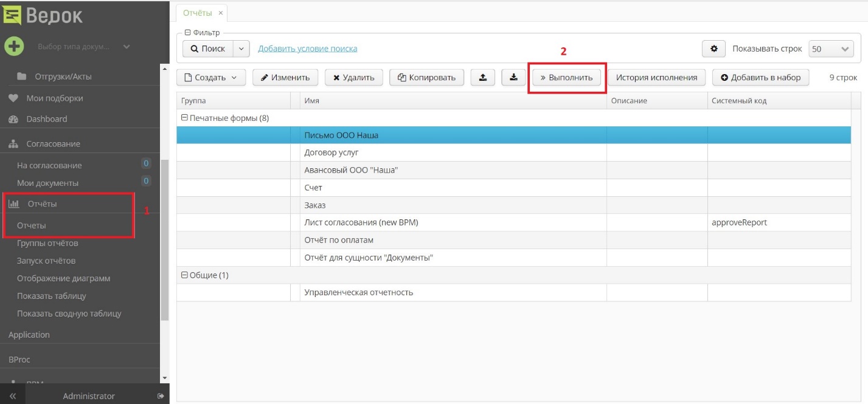Open Мои подборки with heart icon
The image size is (868, 404).
click(x=54, y=98)
